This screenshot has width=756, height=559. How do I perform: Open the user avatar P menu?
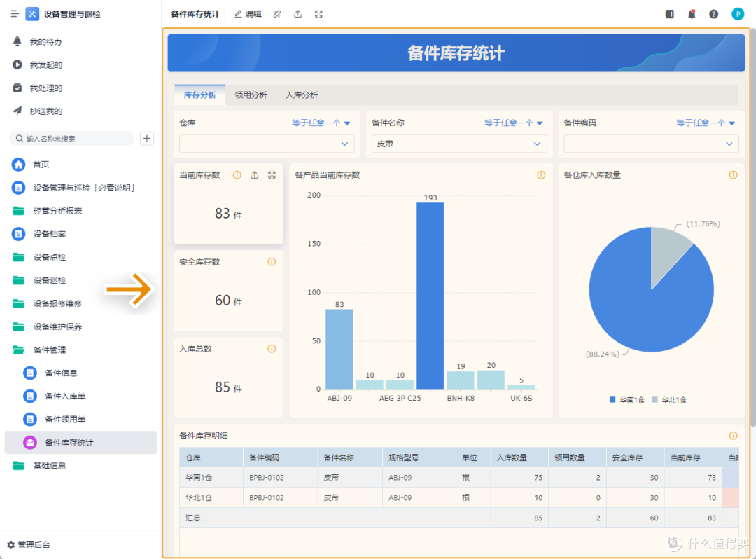coord(738,14)
